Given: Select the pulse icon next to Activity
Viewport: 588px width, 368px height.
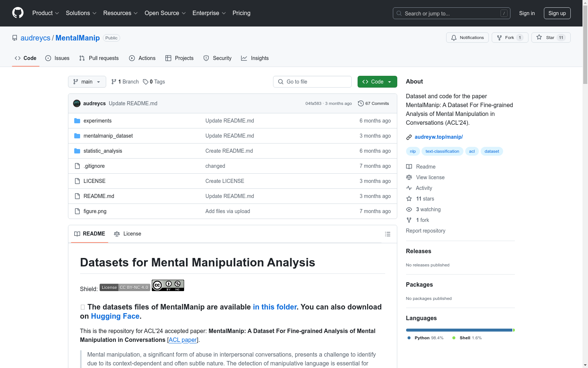Looking at the screenshot, I should click(x=409, y=188).
